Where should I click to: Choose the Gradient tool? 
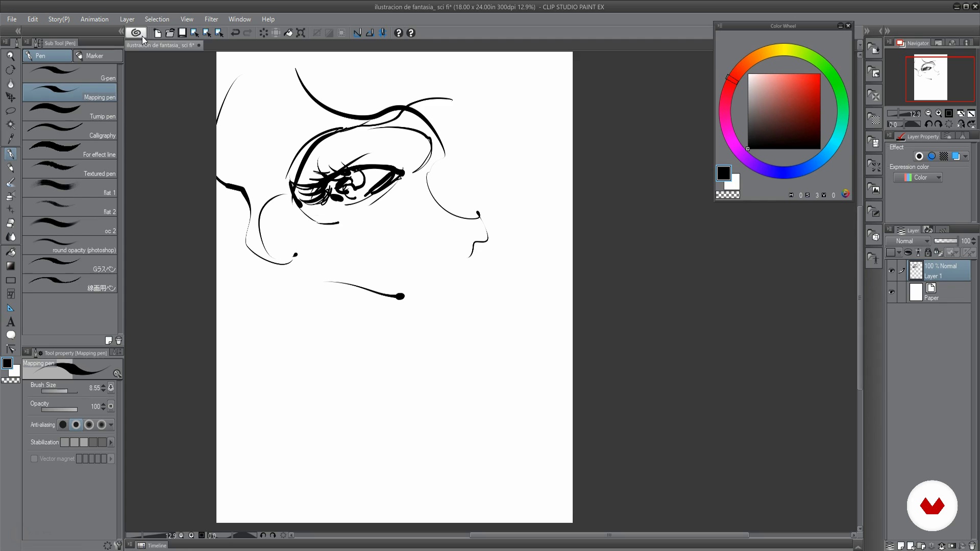[10, 266]
